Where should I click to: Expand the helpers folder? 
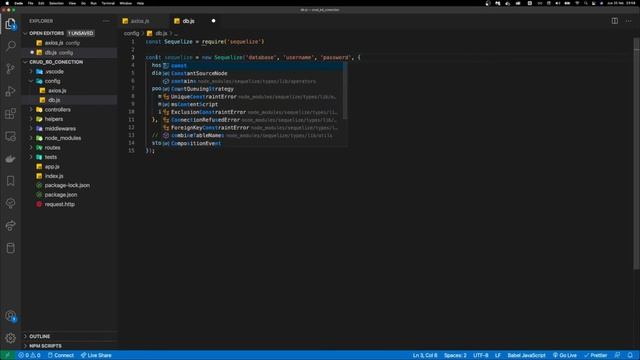(31, 119)
